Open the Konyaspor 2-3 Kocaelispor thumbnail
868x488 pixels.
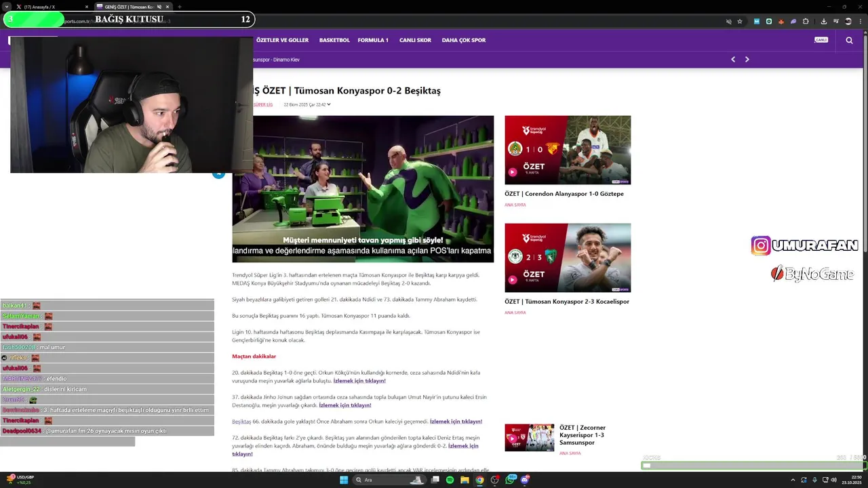(568, 258)
